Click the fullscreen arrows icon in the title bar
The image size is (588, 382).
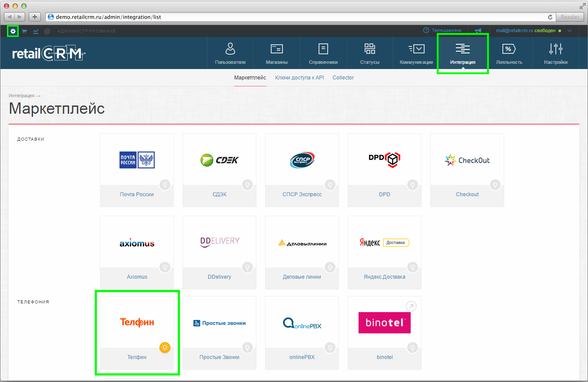(x=582, y=6)
